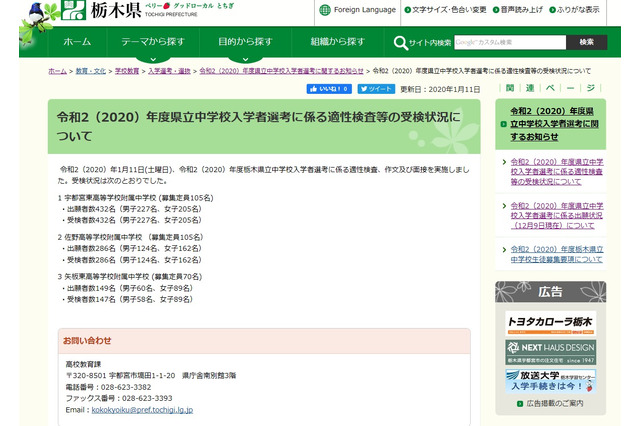Open the ホーム navigation menu item
Image resolution: width=640 pixels, height=426 pixels.
point(77,42)
